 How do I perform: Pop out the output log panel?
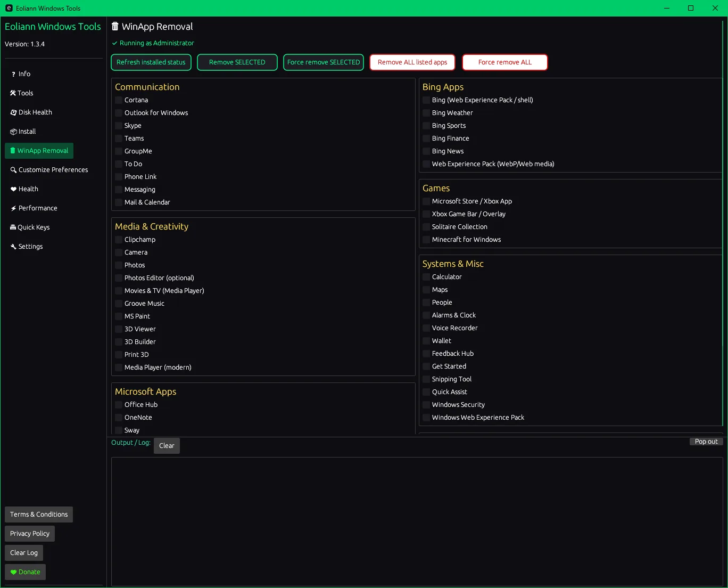pyautogui.click(x=706, y=442)
